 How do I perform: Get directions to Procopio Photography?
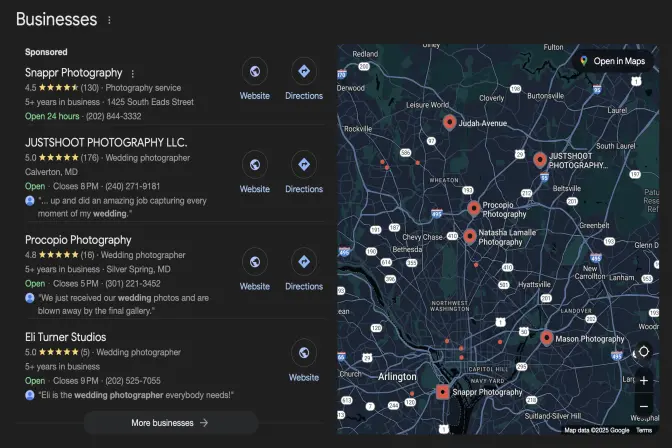coord(304,262)
